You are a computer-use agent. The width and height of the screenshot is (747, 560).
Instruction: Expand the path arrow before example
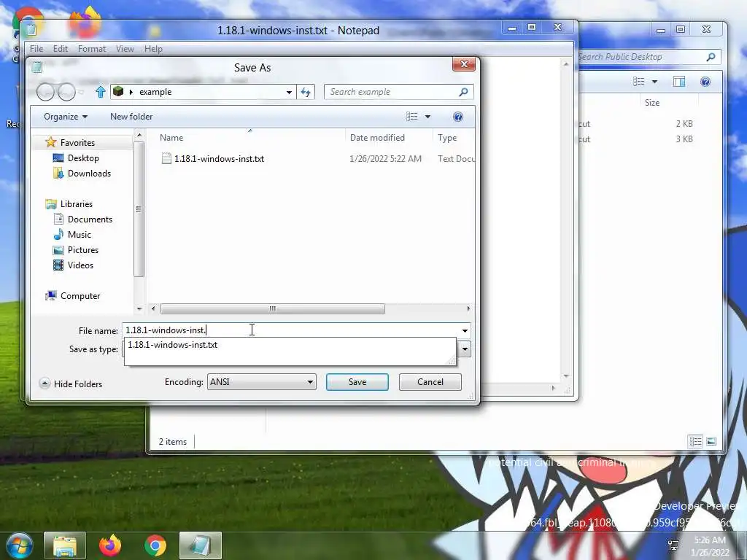(x=131, y=92)
